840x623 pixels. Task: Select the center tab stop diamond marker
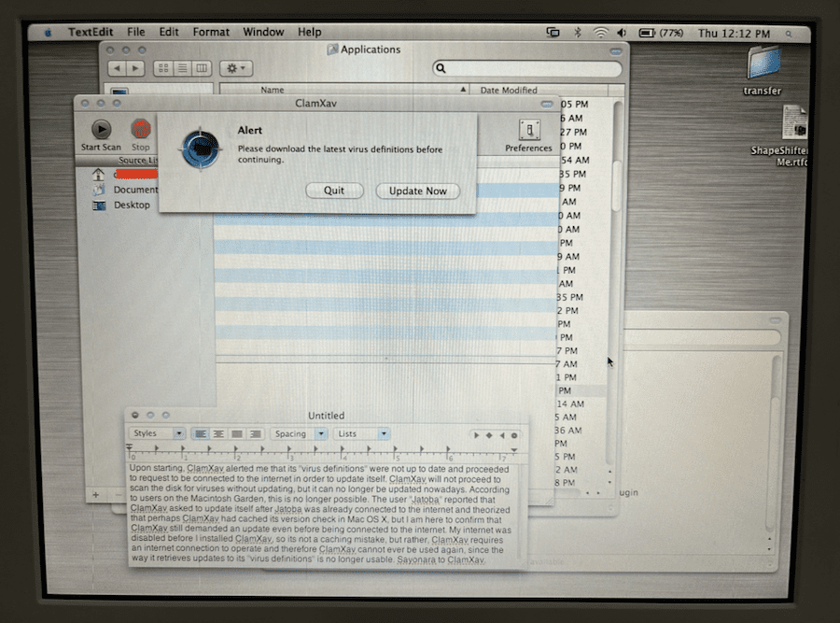pyautogui.click(x=488, y=435)
